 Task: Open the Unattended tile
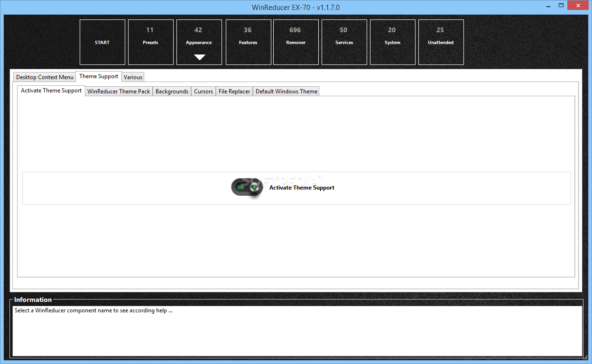click(x=441, y=42)
